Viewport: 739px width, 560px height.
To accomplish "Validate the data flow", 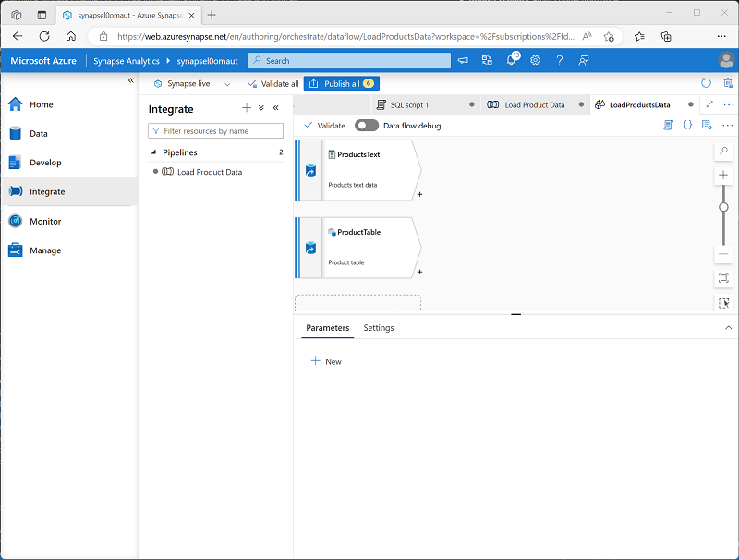I will pos(325,126).
